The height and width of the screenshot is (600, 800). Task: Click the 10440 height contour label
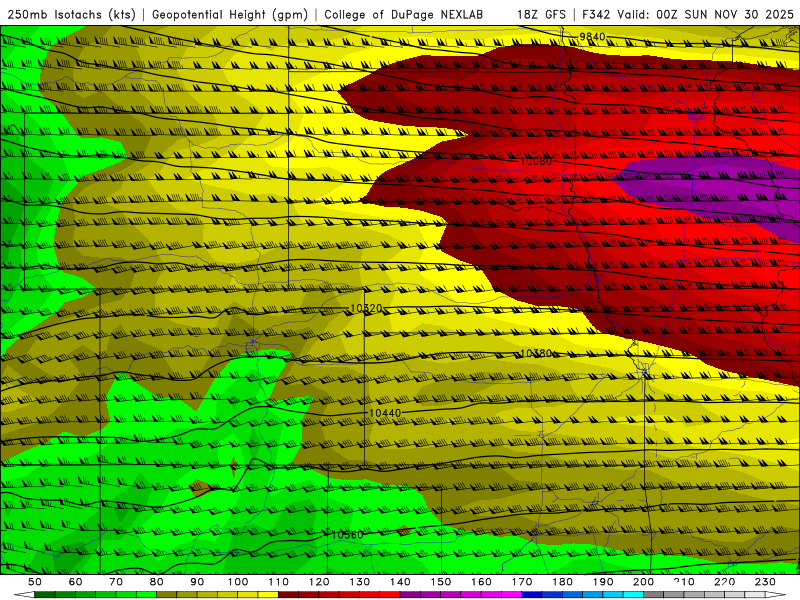[x=385, y=413]
